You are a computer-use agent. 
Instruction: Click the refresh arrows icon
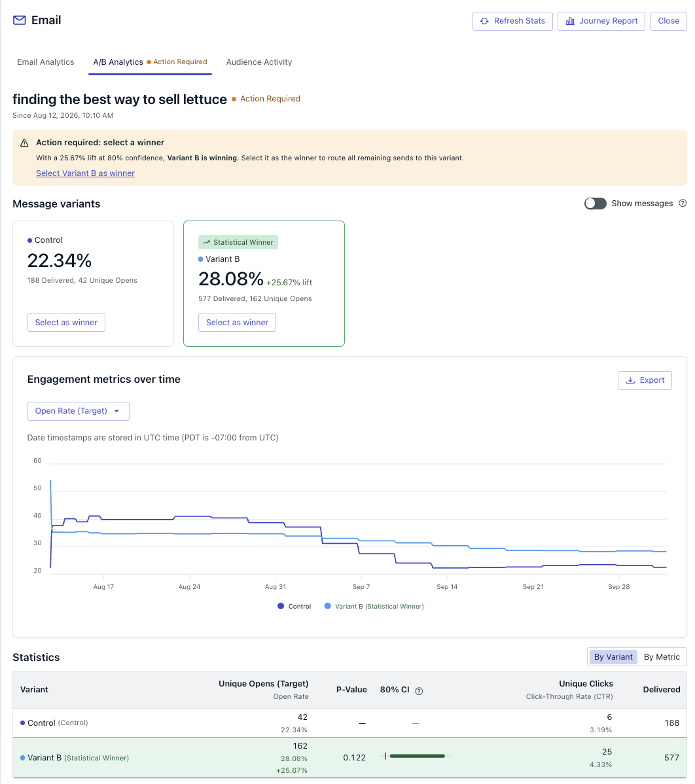tap(484, 21)
